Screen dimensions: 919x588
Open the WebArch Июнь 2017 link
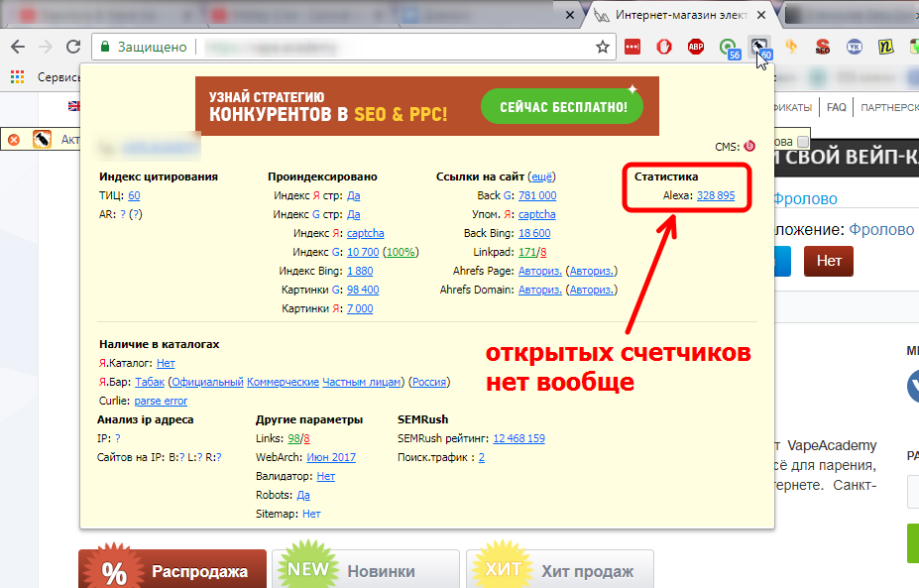tap(331, 457)
